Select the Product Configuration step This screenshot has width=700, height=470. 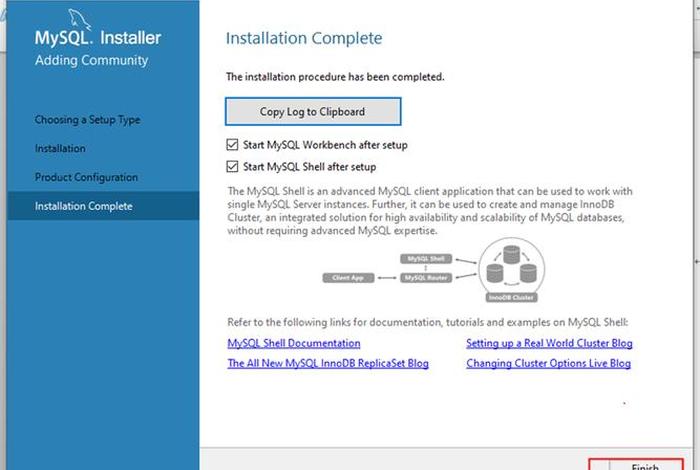click(86, 177)
